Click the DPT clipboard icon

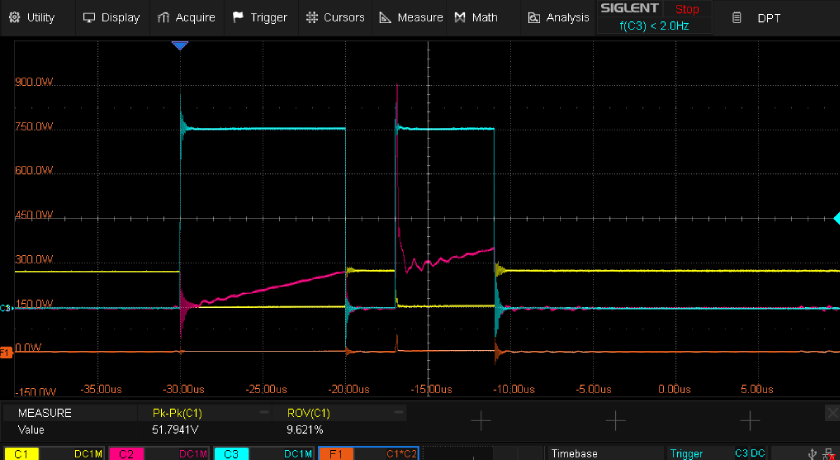pos(737,18)
